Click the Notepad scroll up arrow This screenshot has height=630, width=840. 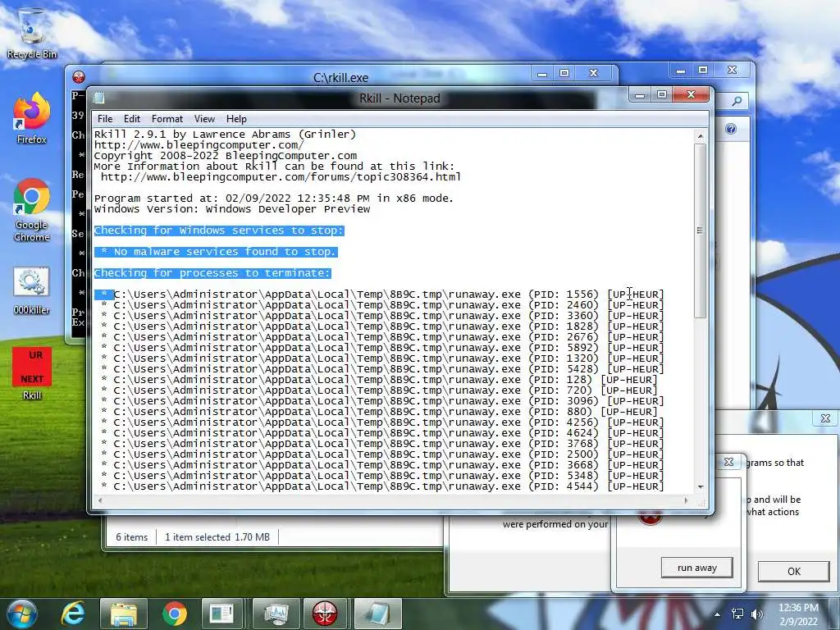point(701,136)
